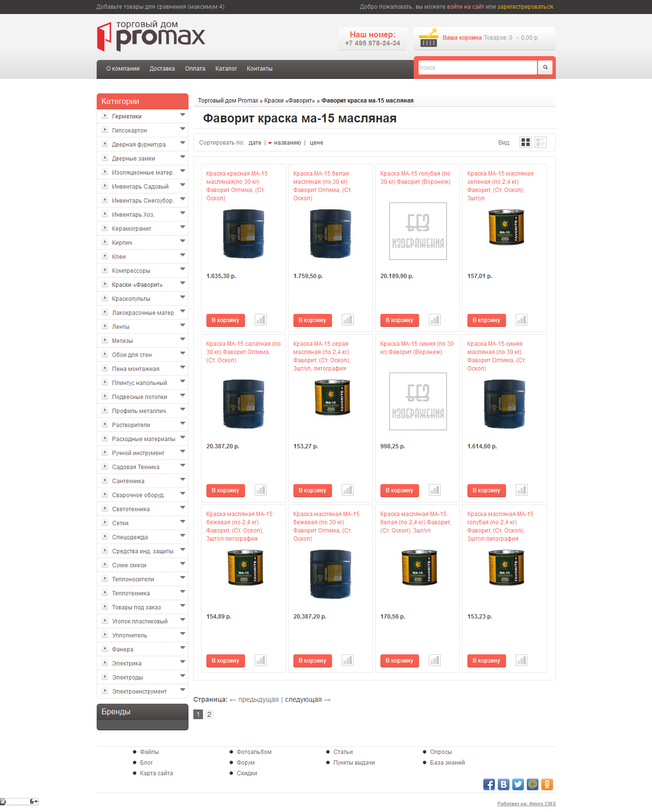Expand Герметики category arrow
The width and height of the screenshot is (652, 812).
coord(183,115)
